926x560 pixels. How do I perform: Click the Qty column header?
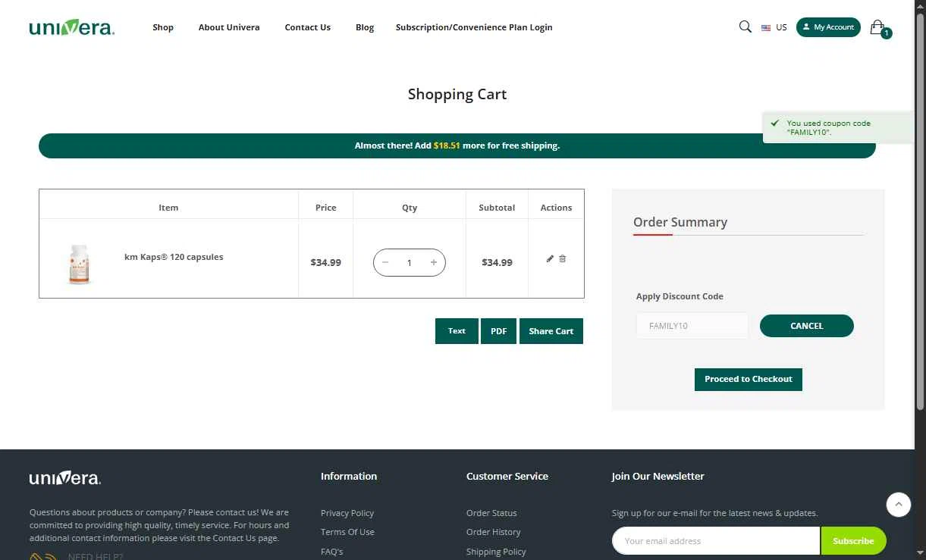point(410,208)
